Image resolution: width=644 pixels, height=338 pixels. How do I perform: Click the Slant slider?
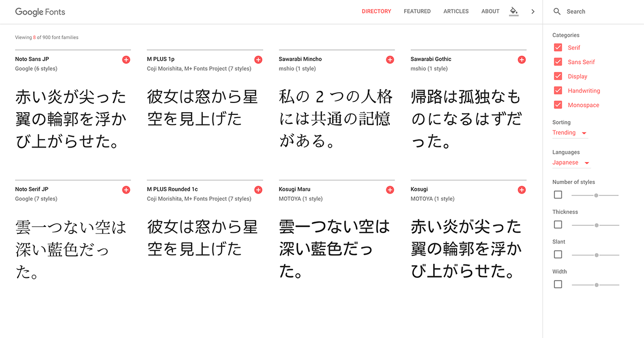(596, 255)
